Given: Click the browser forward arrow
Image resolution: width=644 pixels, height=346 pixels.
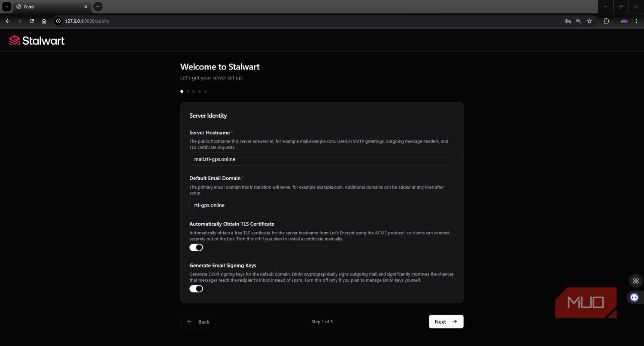Looking at the screenshot, I should [20, 21].
